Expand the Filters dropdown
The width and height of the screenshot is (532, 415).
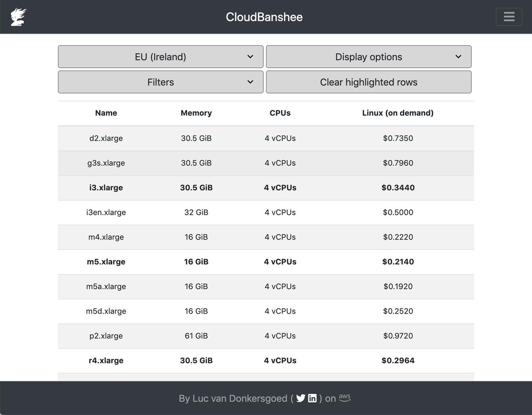pyautogui.click(x=160, y=82)
